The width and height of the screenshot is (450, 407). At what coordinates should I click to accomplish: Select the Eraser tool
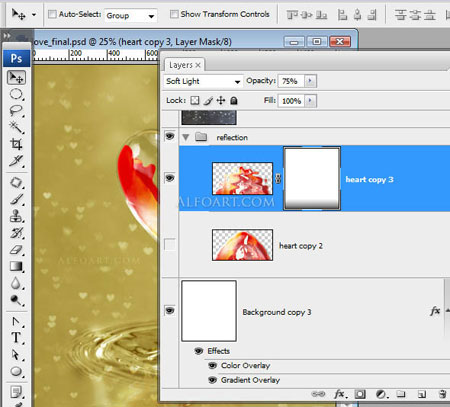(16, 250)
